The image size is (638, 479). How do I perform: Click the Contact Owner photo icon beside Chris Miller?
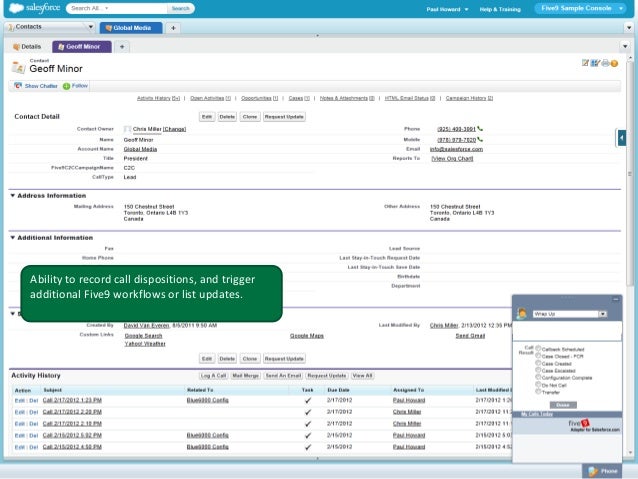click(x=127, y=129)
